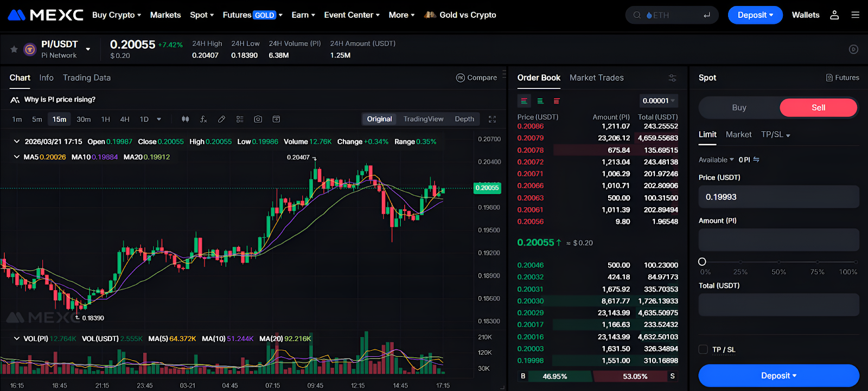868x391 pixels.
Task: Click the MEXC logo
Action: pos(46,15)
